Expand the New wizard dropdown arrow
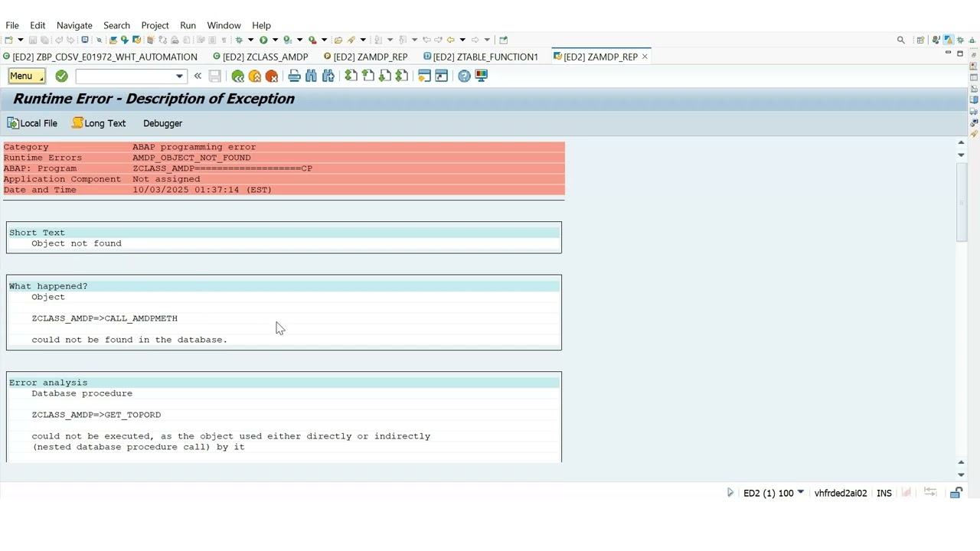The image size is (980, 551). (20, 40)
